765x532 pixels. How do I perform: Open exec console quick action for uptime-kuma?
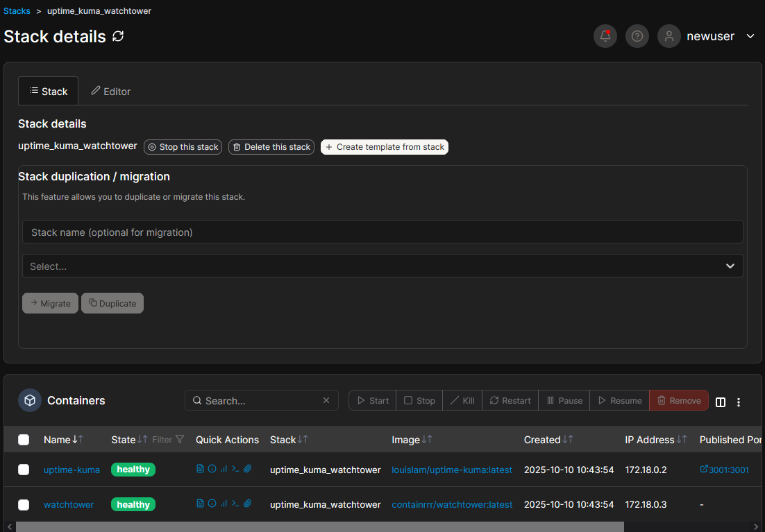point(235,469)
